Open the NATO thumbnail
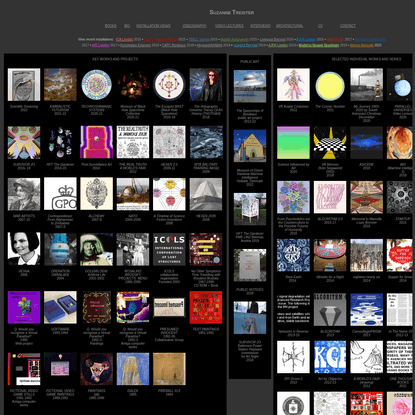 point(133,194)
